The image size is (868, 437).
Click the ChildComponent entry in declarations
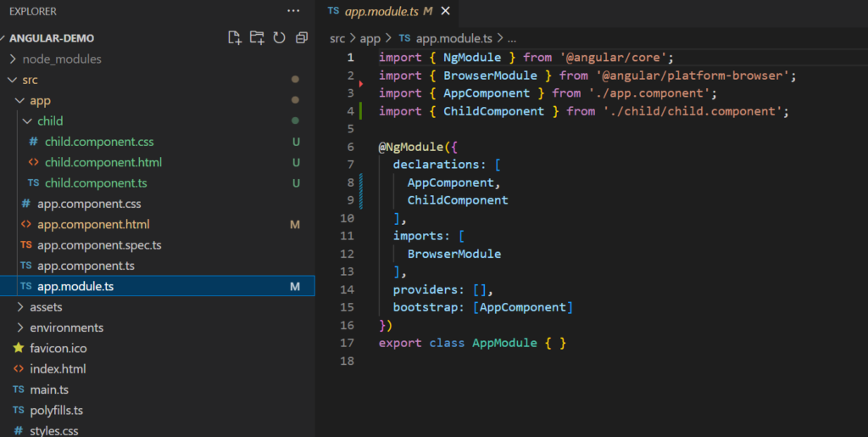(458, 200)
